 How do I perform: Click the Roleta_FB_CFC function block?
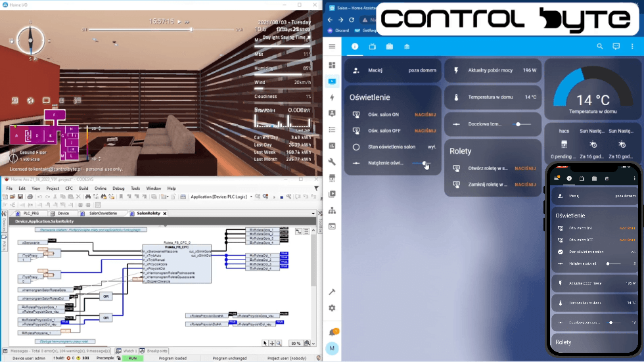pos(177,263)
